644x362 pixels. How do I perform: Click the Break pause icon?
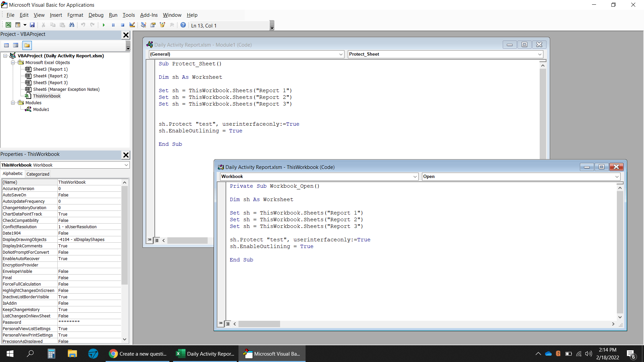click(x=113, y=25)
